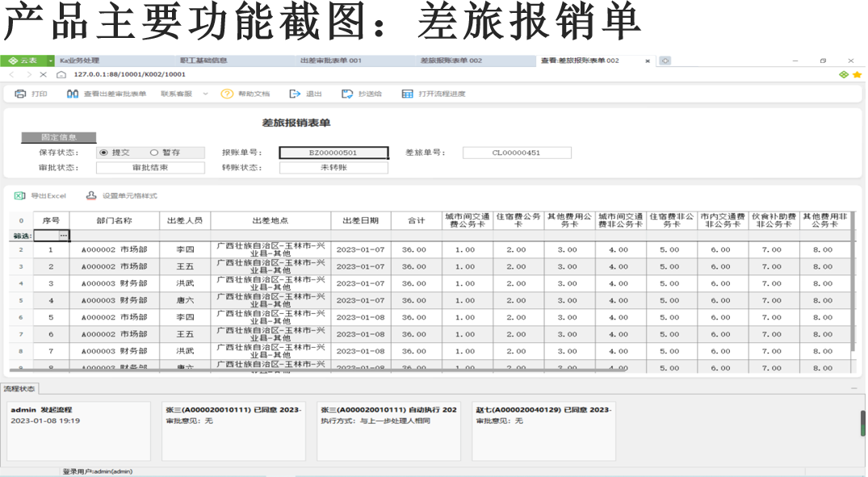Click date 2023-01-08 in row 序号 6
Image resolution: width=868 pixels, height=477 pixels.
tap(361, 334)
